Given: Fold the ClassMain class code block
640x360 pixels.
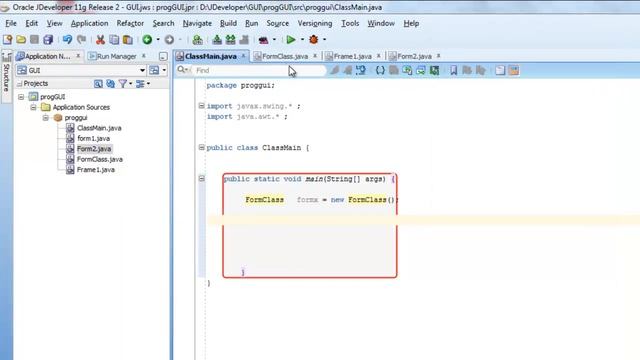Looking at the screenshot, I should pos(201,147).
